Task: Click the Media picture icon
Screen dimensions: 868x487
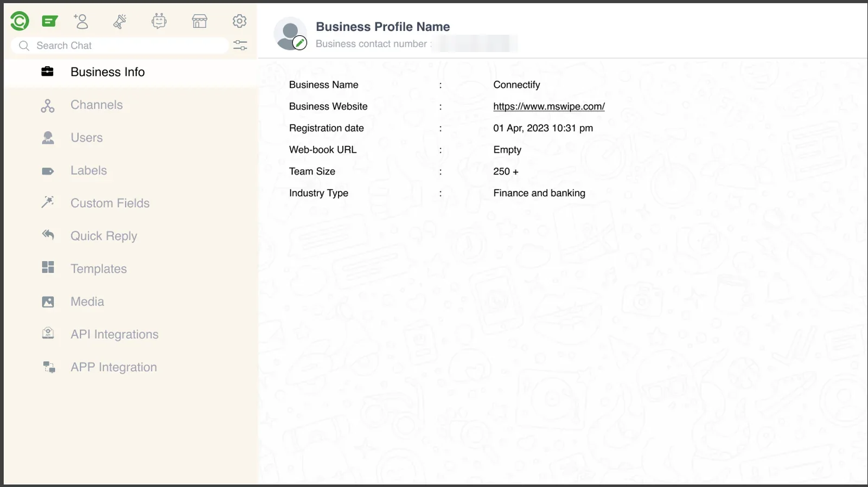Action: 48,302
